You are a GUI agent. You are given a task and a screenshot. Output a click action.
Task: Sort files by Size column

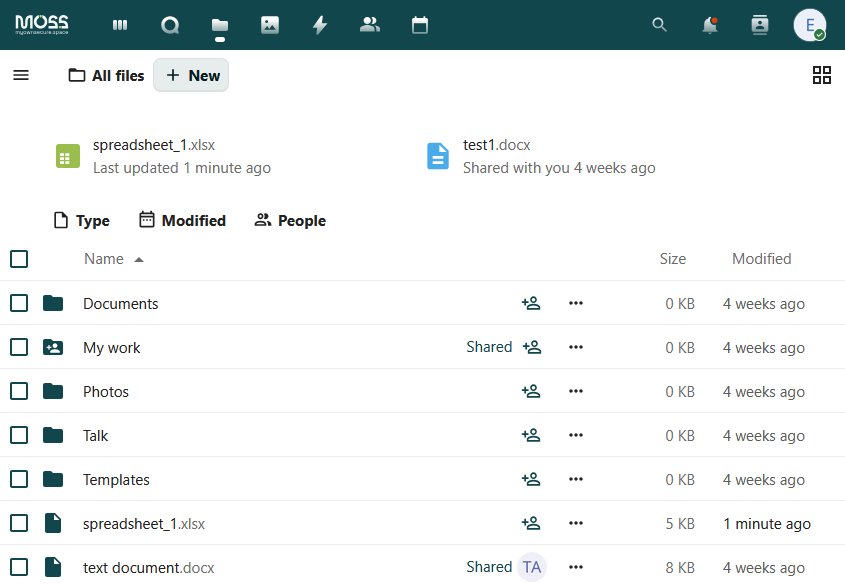673,259
